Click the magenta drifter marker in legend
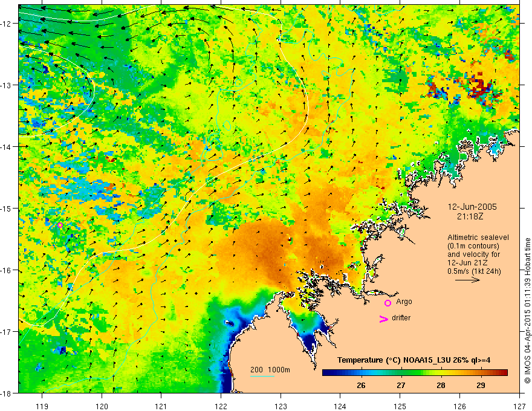532x411 pixels. 383,319
